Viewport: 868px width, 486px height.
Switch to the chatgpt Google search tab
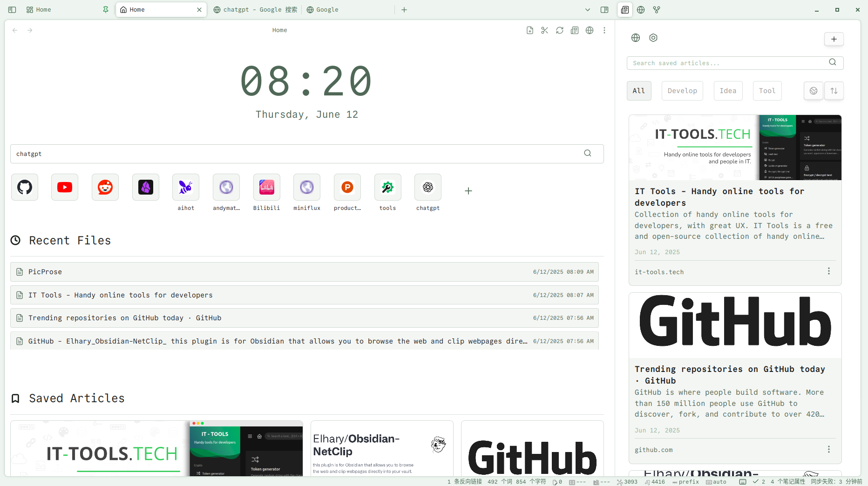pyautogui.click(x=255, y=10)
